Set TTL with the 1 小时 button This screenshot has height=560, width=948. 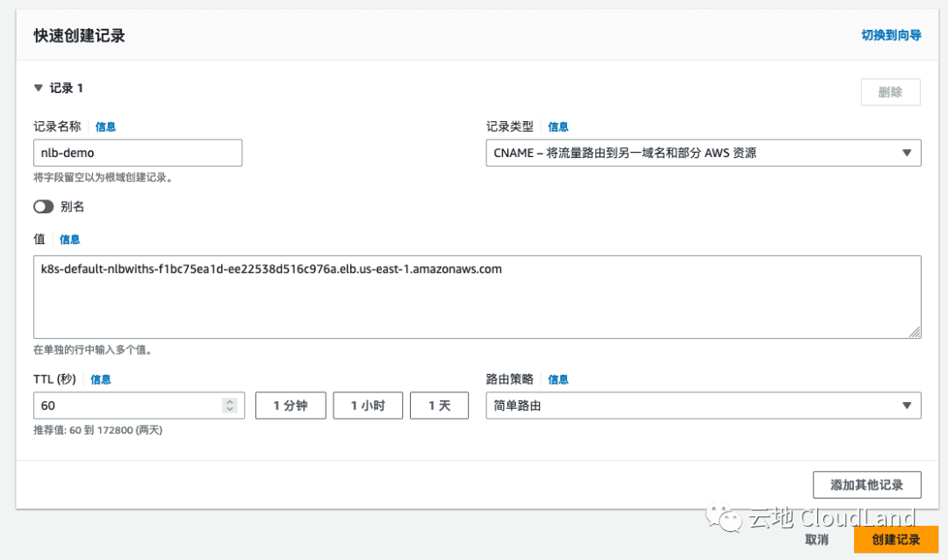pyautogui.click(x=368, y=406)
